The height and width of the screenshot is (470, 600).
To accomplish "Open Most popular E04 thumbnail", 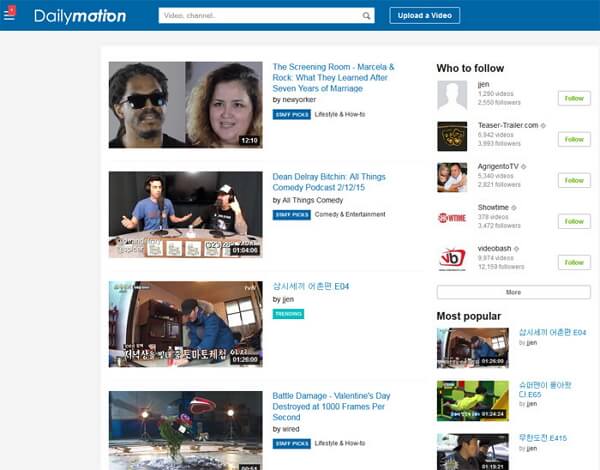I will point(473,348).
